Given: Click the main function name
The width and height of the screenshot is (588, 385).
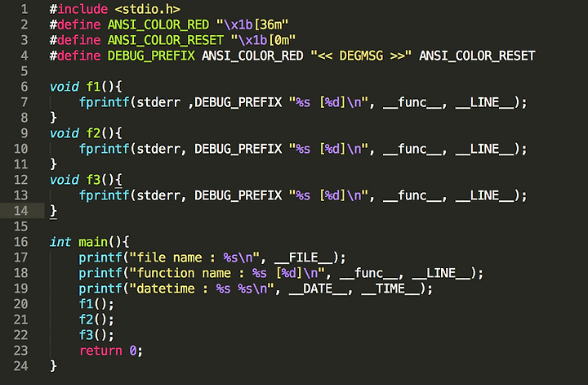Looking at the screenshot, I should click(x=93, y=242).
